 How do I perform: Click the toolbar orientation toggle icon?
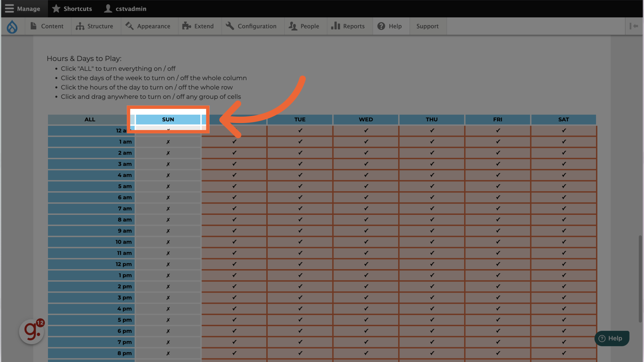point(634,26)
